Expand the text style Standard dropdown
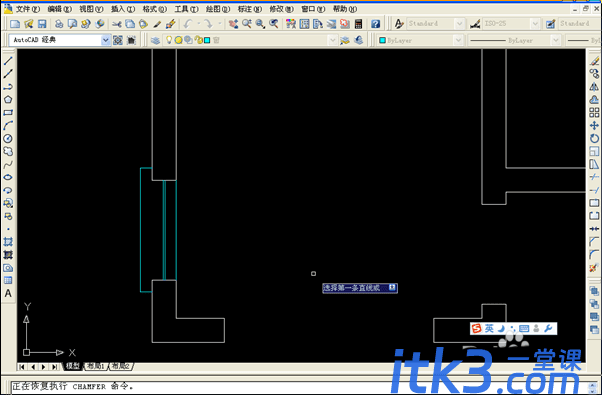This screenshot has width=602, height=395. 459,24
